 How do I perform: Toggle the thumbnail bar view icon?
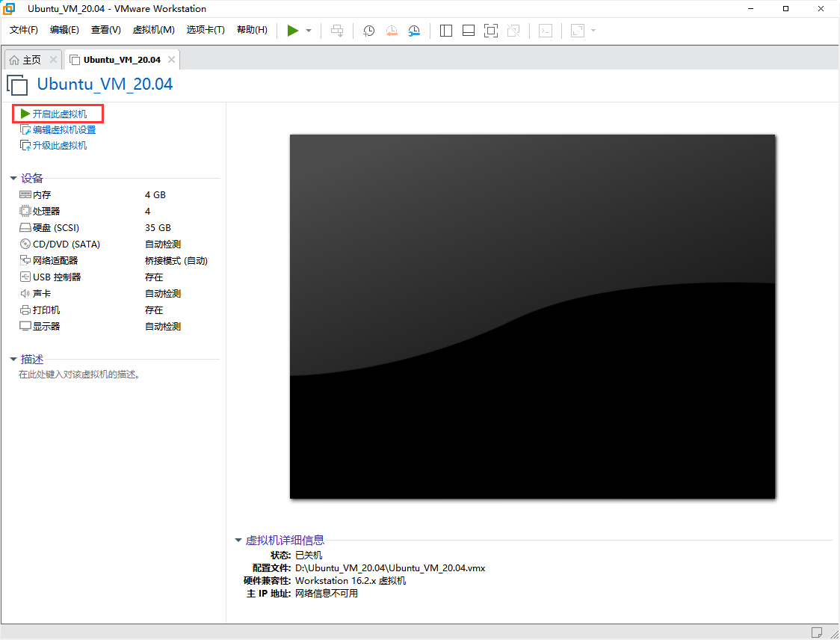(x=469, y=31)
